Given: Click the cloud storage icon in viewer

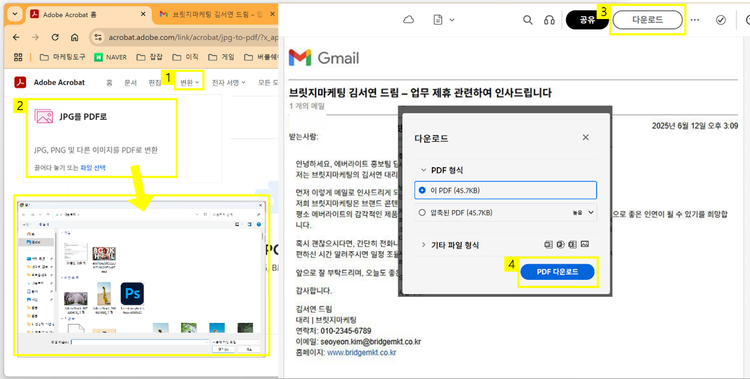Looking at the screenshot, I should 408,20.
